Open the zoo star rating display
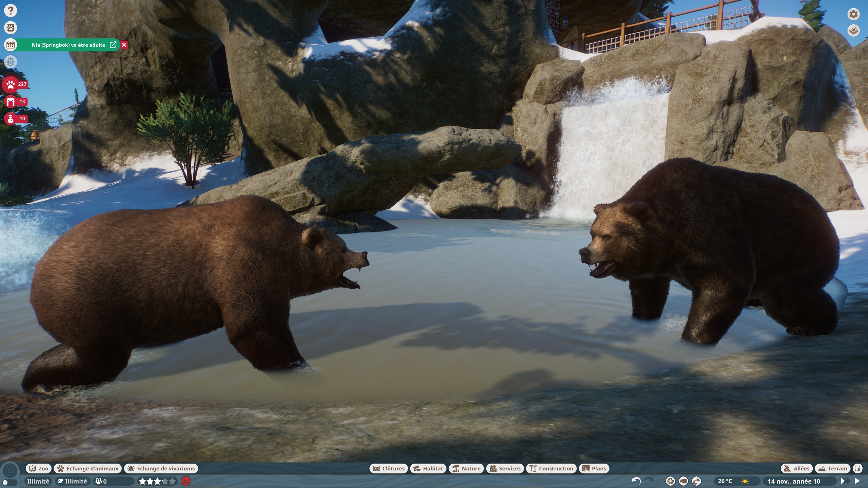Screen dimensions: 868x488 (157, 481)
